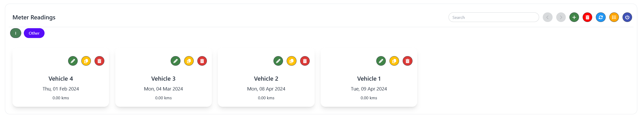
Task: Select the green I filter tab
Action: (x=16, y=33)
